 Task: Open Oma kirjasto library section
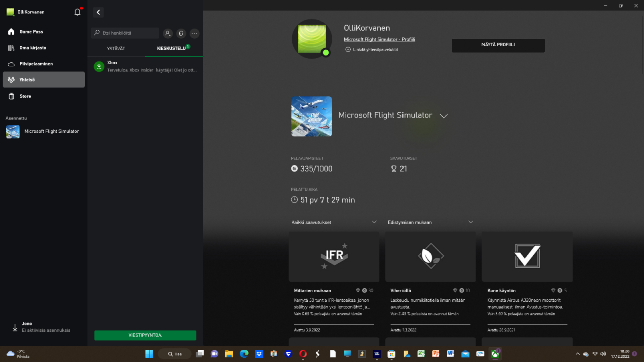pos(43,48)
